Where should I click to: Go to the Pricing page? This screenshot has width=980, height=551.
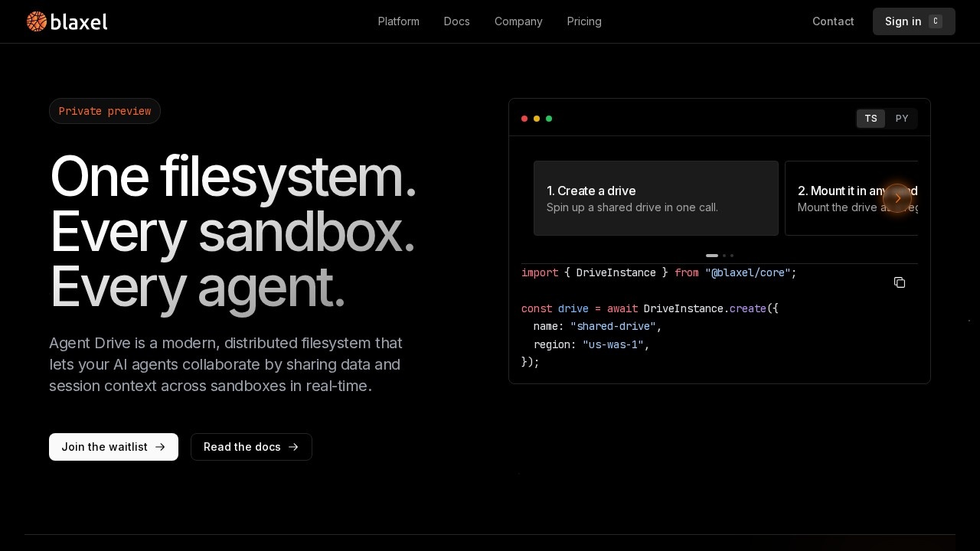pyautogui.click(x=584, y=21)
